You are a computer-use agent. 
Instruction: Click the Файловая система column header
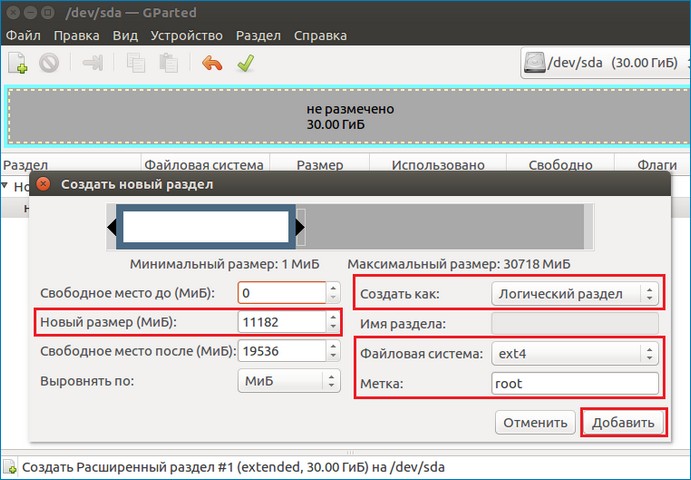pyautogui.click(x=205, y=165)
